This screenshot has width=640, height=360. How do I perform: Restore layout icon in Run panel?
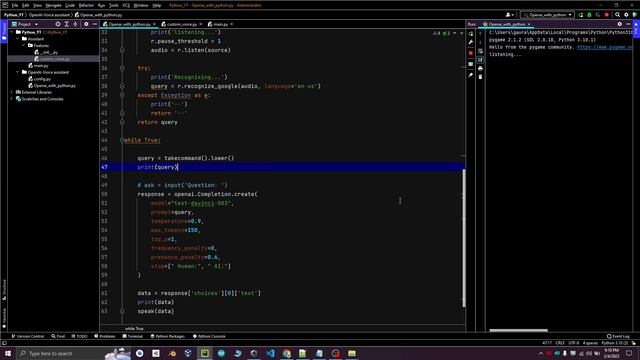click(471, 64)
